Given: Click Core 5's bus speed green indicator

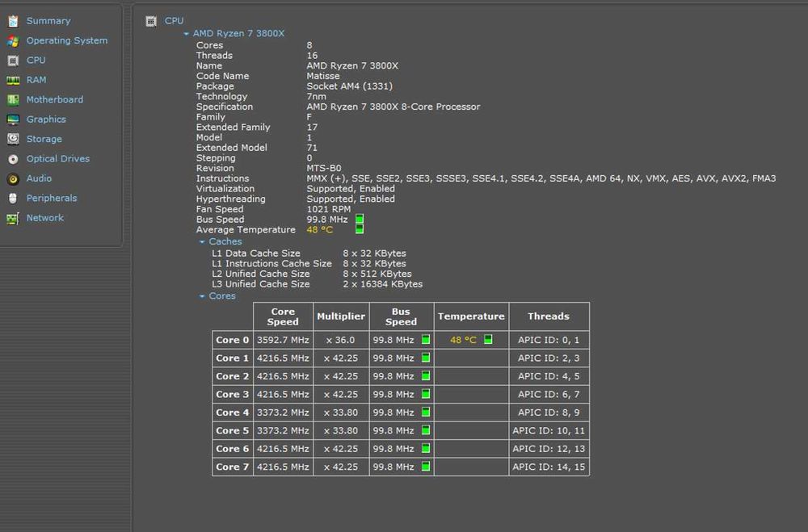Looking at the screenshot, I should coord(426,430).
